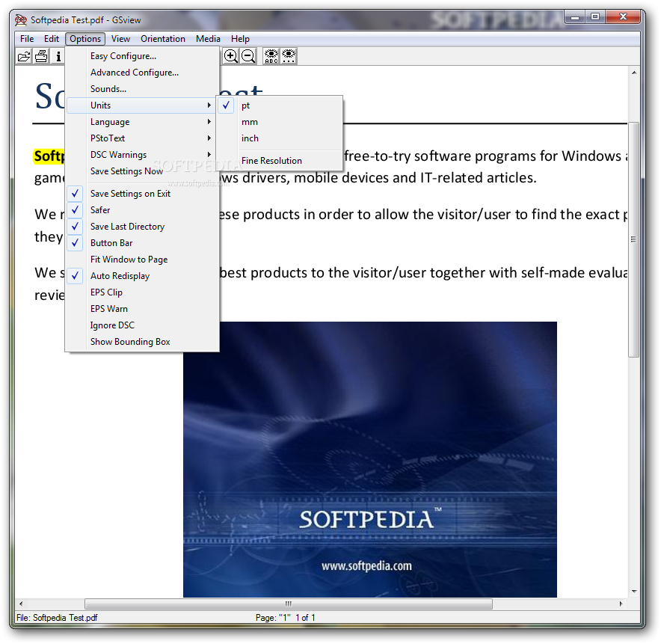This screenshot has height=644, width=661.
Task: Toggle Fine Resolution option
Action: [x=280, y=161]
